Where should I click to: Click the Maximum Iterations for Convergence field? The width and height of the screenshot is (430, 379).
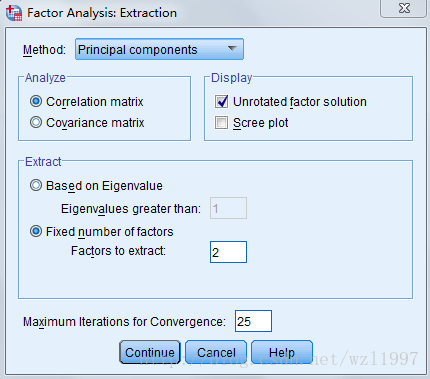point(253,321)
